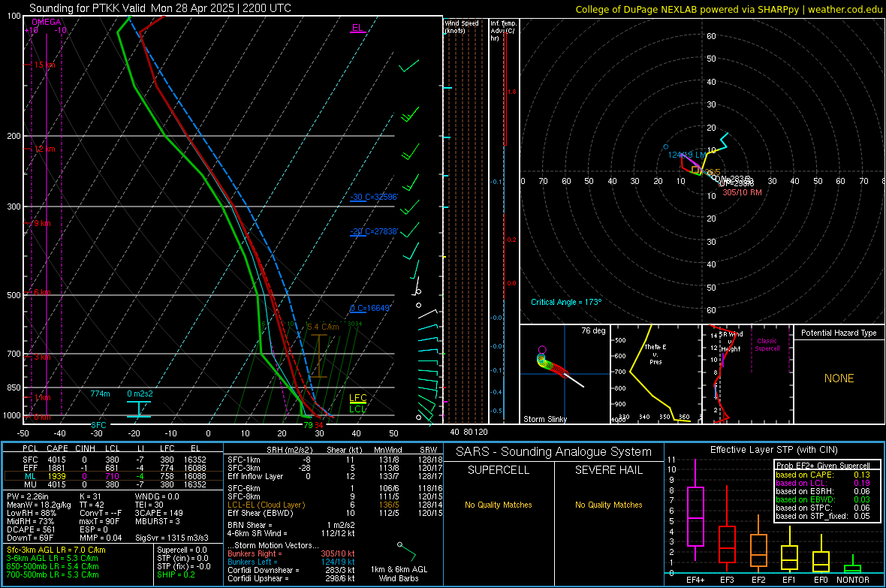The height and width of the screenshot is (588, 886).
Task: Click the Effective Layer STP (with CIN) title
Action: pyautogui.click(x=773, y=450)
